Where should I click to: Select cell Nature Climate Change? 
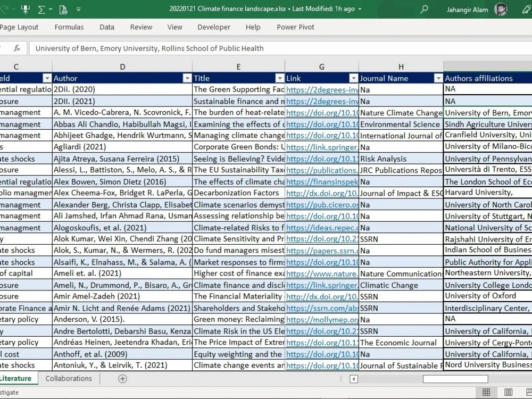401,113
